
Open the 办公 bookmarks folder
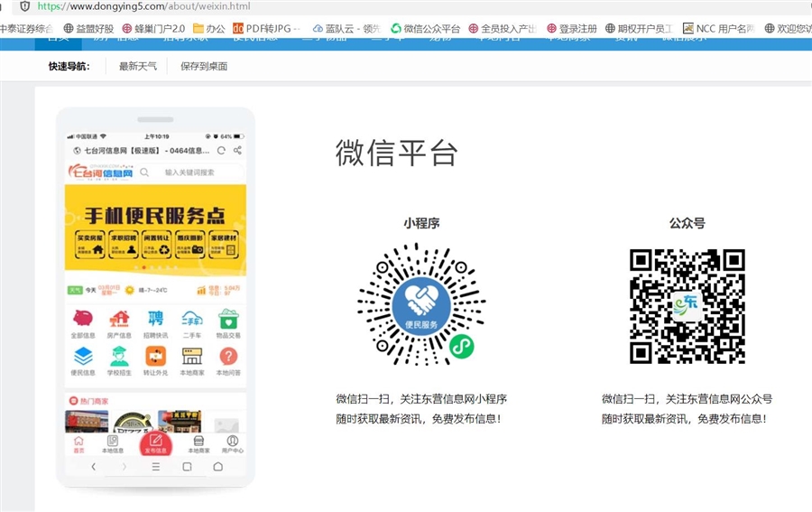click(x=208, y=28)
